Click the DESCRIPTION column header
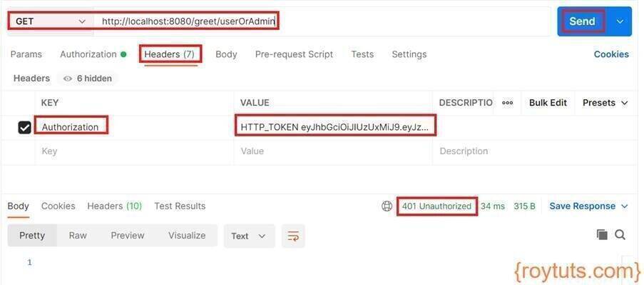 pyautogui.click(x=466, y=103)
